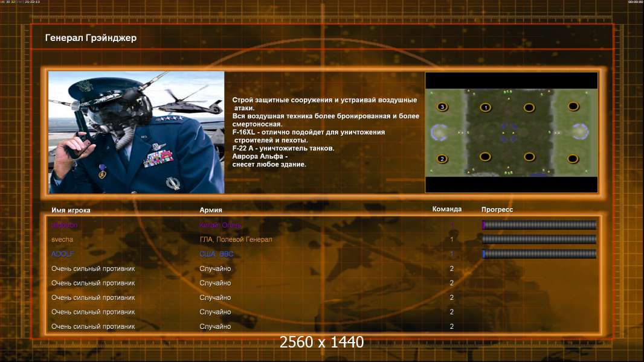This screenshot has width=644, height=362.
Task: Click the blue cluster at minimap center
Action: click(509, 133)
